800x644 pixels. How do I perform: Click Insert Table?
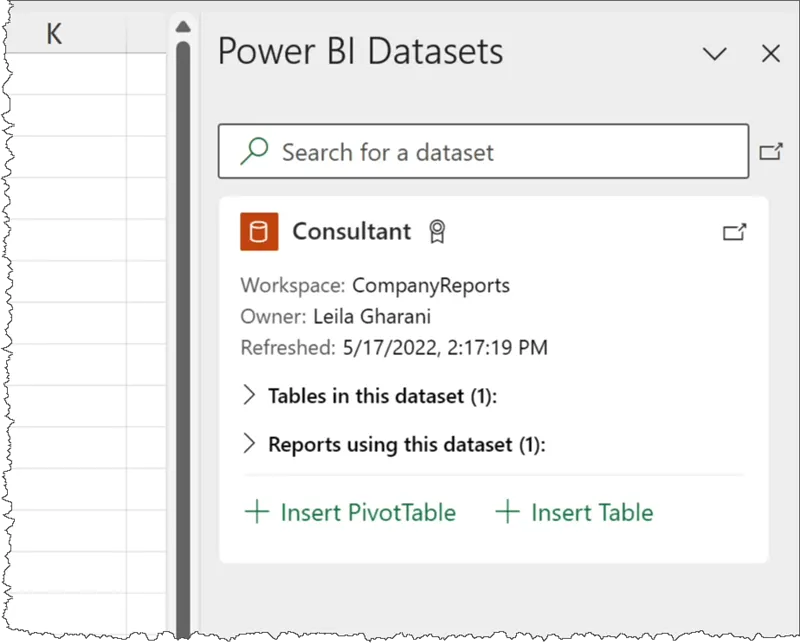tap(575, 513)
